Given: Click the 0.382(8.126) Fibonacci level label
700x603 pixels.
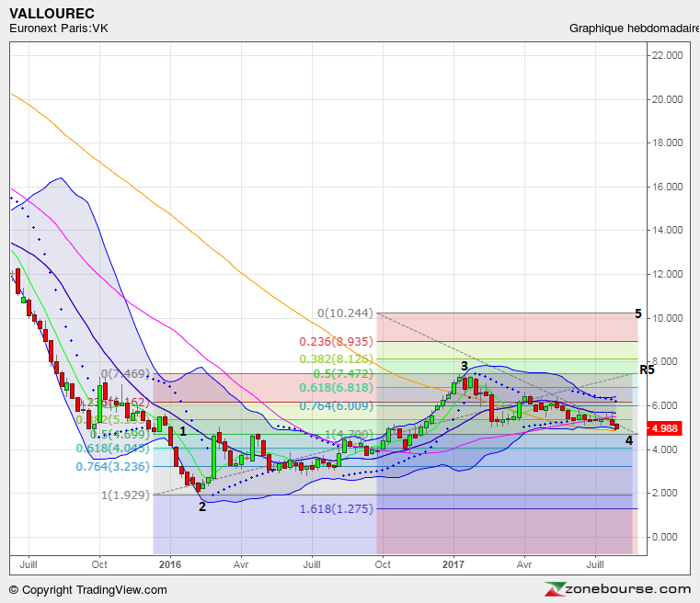Looking at the screenshot, I should [336, 359].
